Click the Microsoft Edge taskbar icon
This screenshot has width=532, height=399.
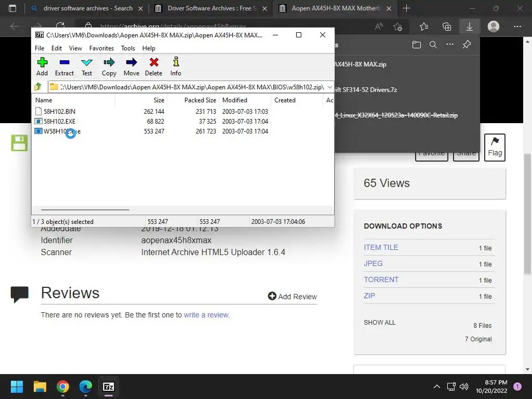click(x=86, y=387)
